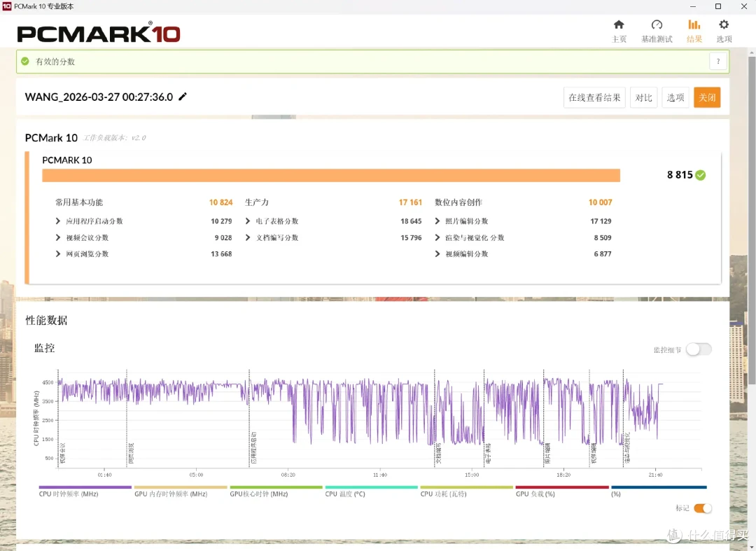
Task: Click the green check beside score 8 815
Action: [x=701, y=175]
